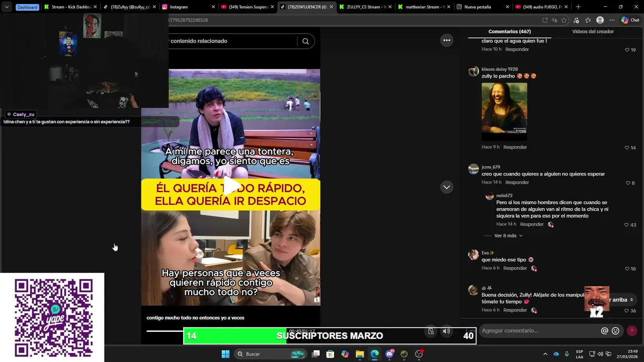Image resolution: width=644 pixels, height=362 pixels.
Task: Open the emoji picker in comment box
Action: pos(615,331)
